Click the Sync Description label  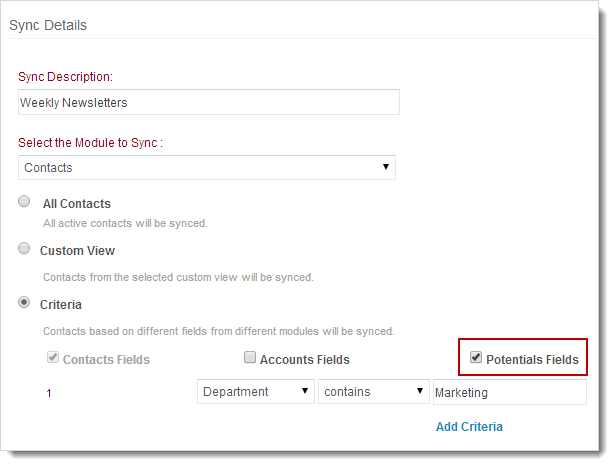pyautogui.click(x=66, y=77)
